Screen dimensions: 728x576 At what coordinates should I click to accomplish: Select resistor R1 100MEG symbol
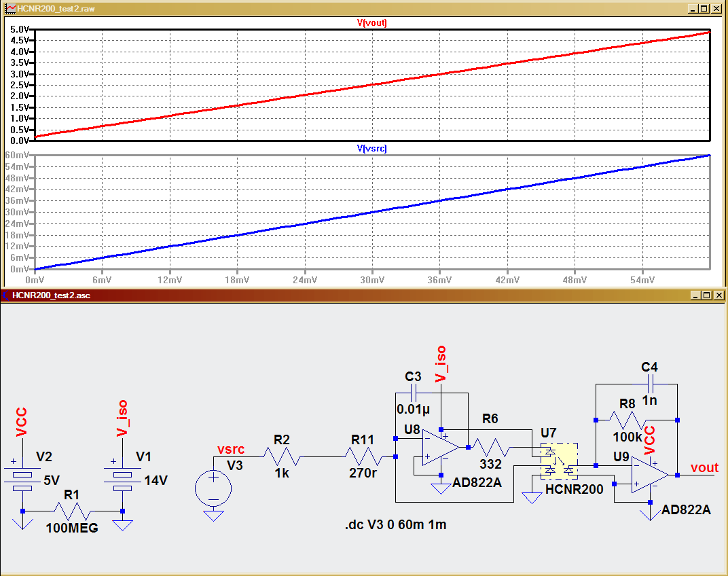pyautogui.click(x=72, y=511)
